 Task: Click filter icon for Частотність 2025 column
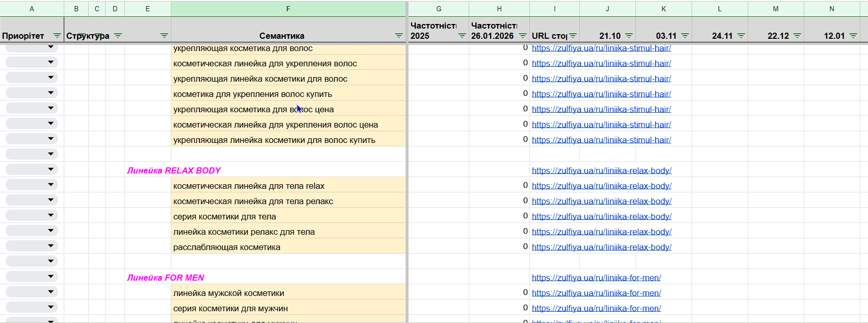click(x=462, y=36)
